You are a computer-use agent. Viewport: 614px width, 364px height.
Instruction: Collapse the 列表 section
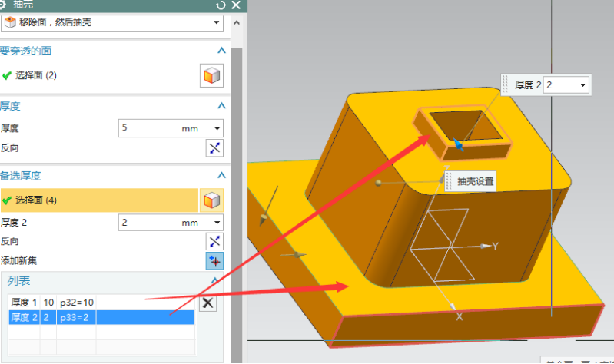[x=215, y=281]
